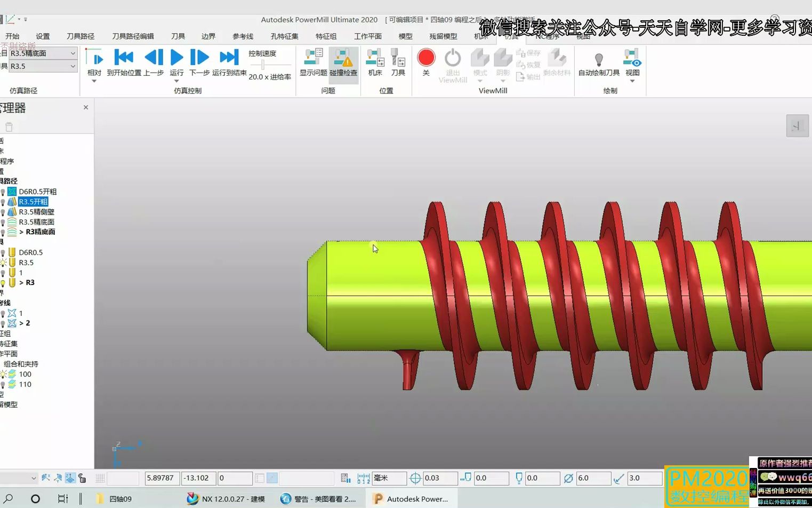Open the status bar left dropdown
The image size is (812, 508).
click(x=34, y=478)
